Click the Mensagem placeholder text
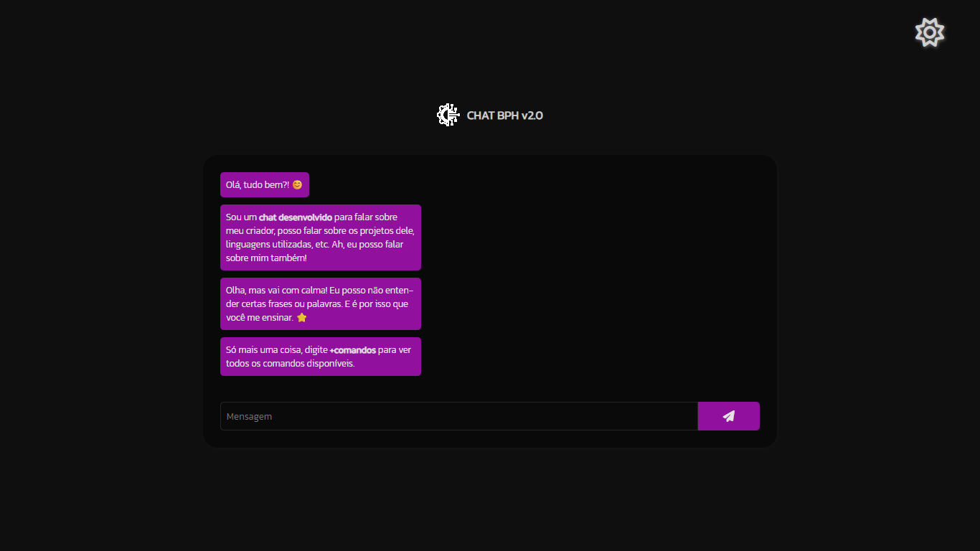The height and width of the screenshot is (551, 980). 249,416
